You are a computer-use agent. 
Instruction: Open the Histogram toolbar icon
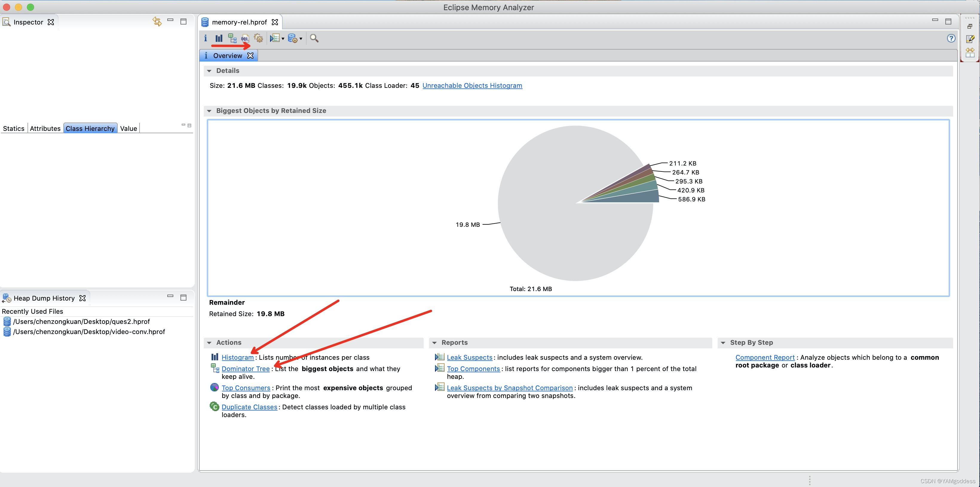coord(219,38)
